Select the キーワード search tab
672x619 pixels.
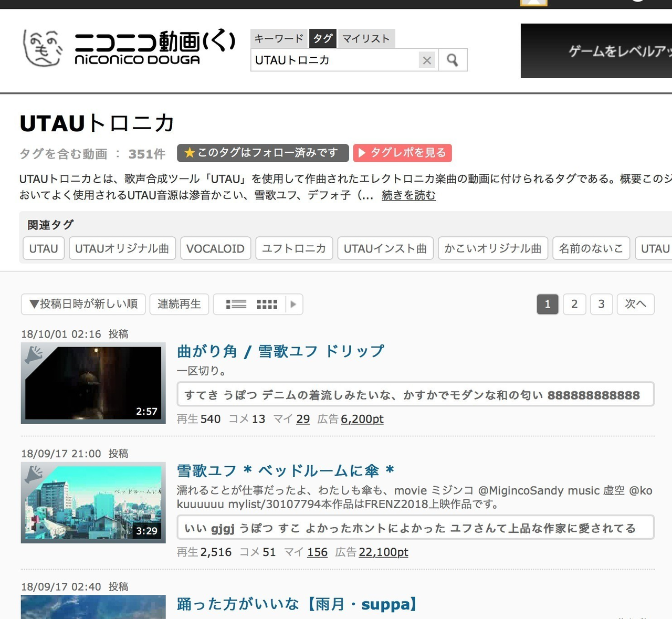[x=279, y=38]
